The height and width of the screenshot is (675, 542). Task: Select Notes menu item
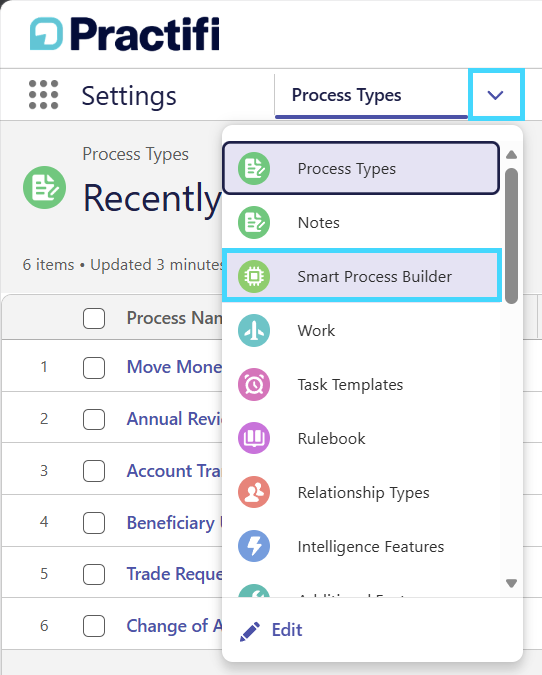pyautogui.click(x=361, y=223)
